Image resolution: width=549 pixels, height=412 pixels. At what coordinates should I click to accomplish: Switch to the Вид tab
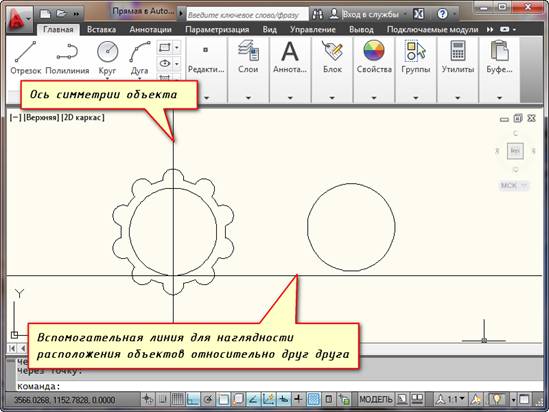point(270,29)
